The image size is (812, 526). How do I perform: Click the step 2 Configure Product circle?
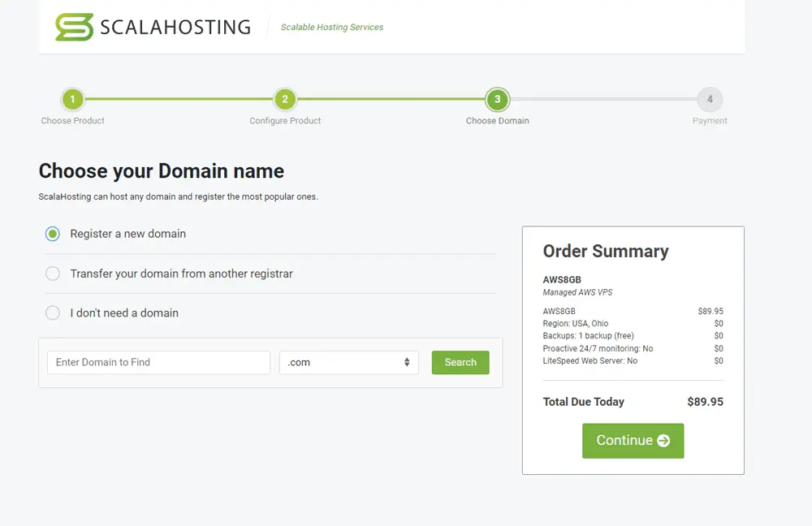285,97
